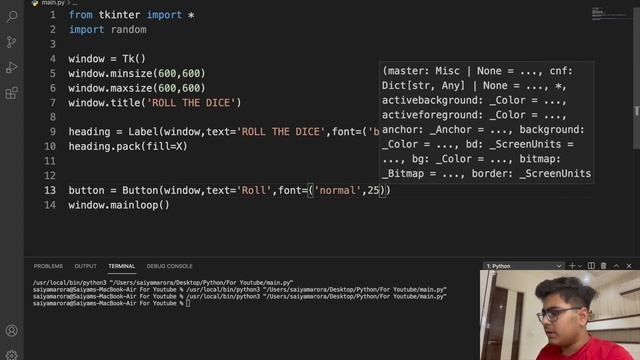Select the TERMINAL tab
The width and height of the screenshot is (640, 360).
coord(122,266)
